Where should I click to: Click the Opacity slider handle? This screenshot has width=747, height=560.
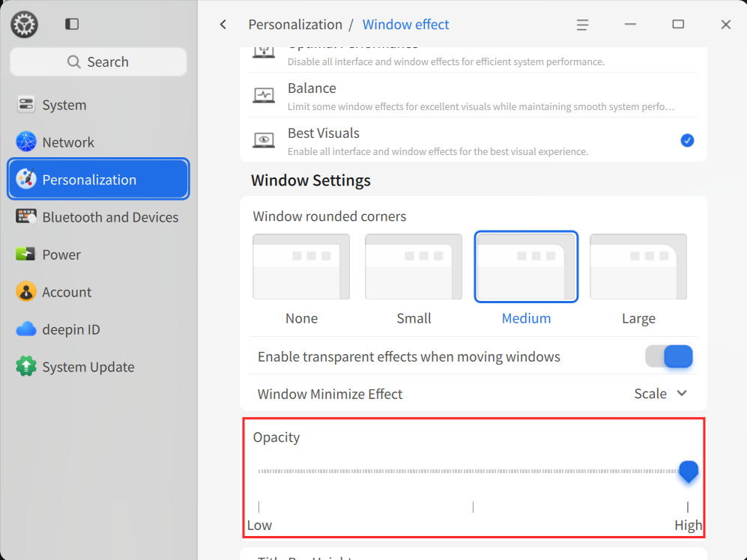coord(688,472)
